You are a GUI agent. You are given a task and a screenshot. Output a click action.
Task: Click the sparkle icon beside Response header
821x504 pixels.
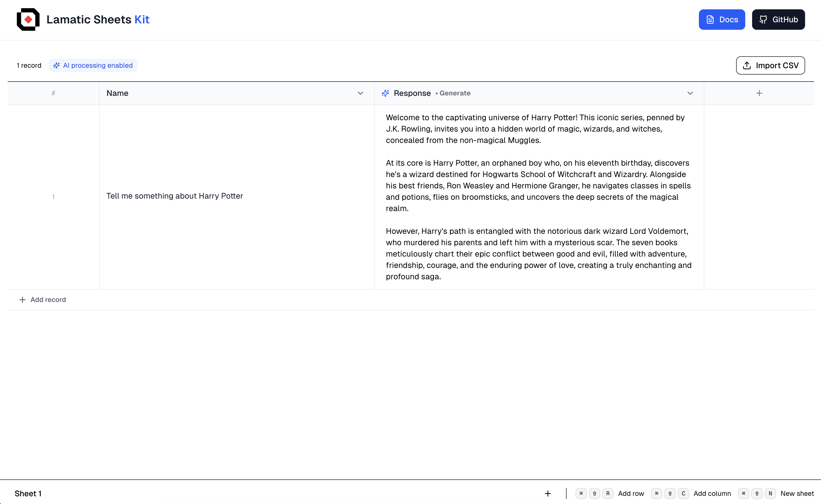(x=385, y=93)
